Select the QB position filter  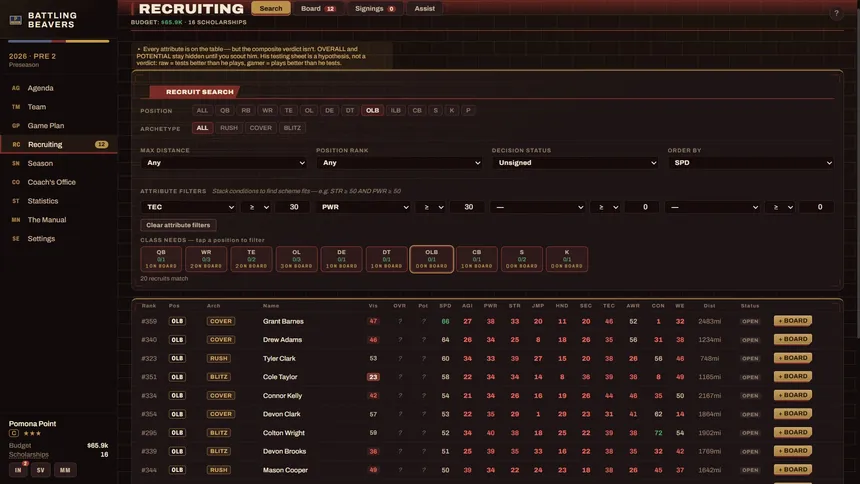point(225,110)
